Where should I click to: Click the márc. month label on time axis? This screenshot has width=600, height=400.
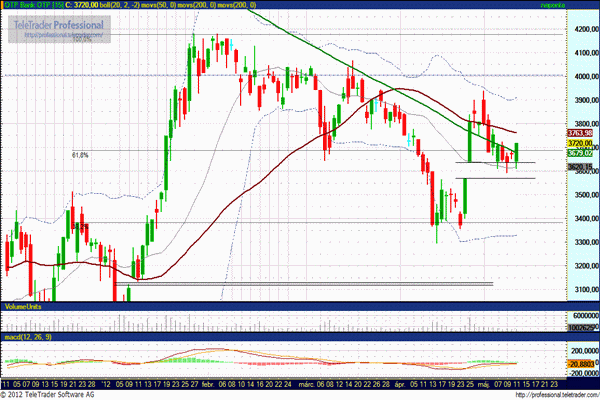(x=306, y=384)
